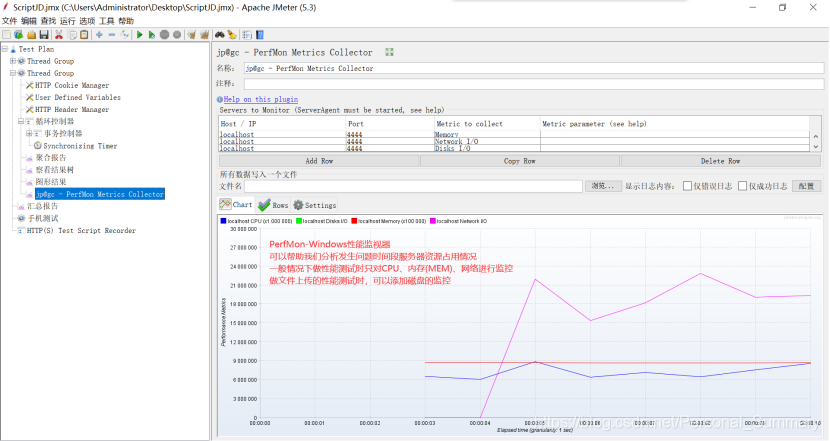Image resolution: width=830 pixels, height=441 pixels.
Task: Click the 注释 comments input field
Action: [x=534, y=84]
